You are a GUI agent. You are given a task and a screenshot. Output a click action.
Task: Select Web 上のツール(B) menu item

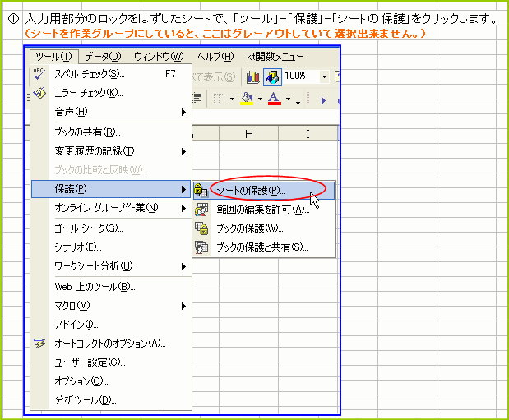[111, 287]
